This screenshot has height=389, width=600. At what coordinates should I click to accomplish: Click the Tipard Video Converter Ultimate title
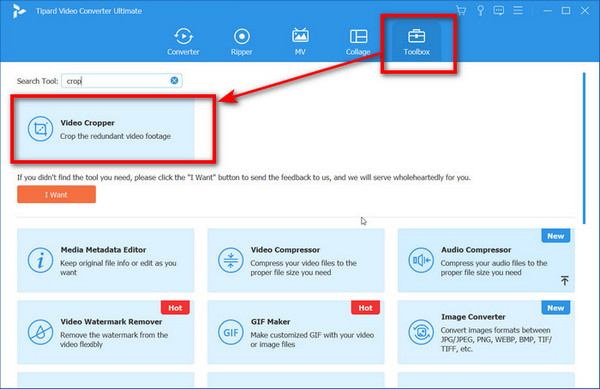(89, 11)
